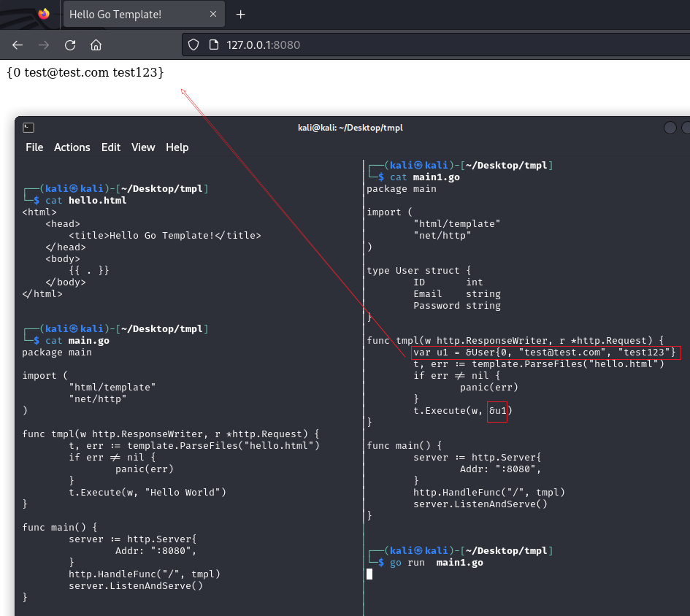The height and width of the screenshot is (616, 690).
Task: Reload the current page
Action: tap(70, 45)
